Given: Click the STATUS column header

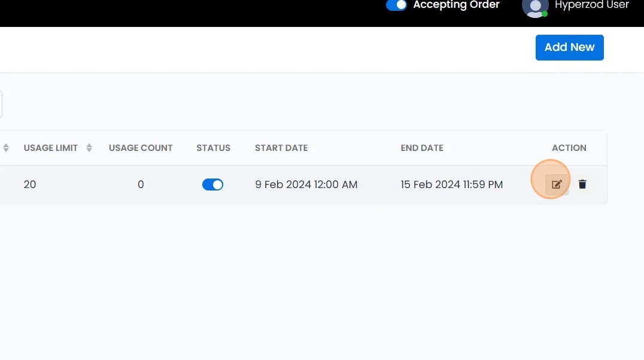Looking at the screenshot, I should 213,148.
